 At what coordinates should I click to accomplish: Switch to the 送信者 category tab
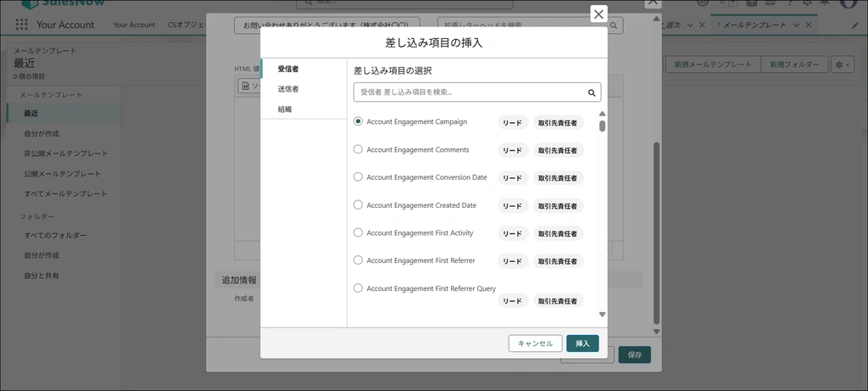click(x=287, y=89)
